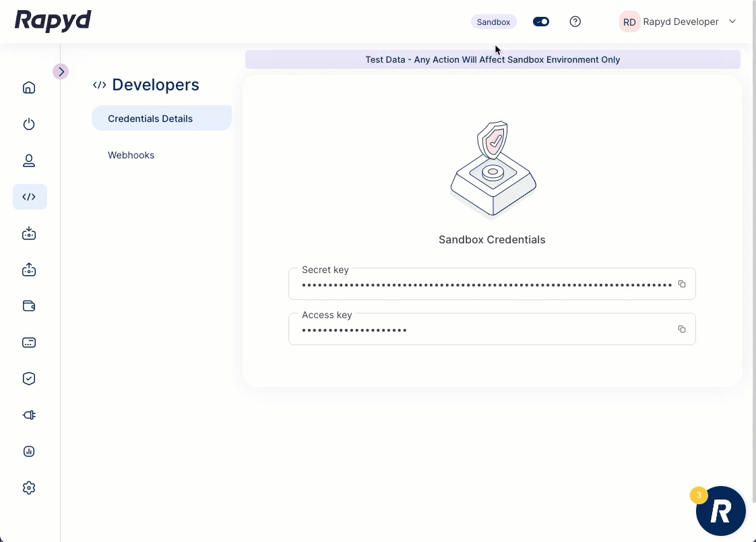Click the Sandbox Credentials title
Image resolution: width=756 pixels, height=542 pixels.
click(x=492, y=240)
